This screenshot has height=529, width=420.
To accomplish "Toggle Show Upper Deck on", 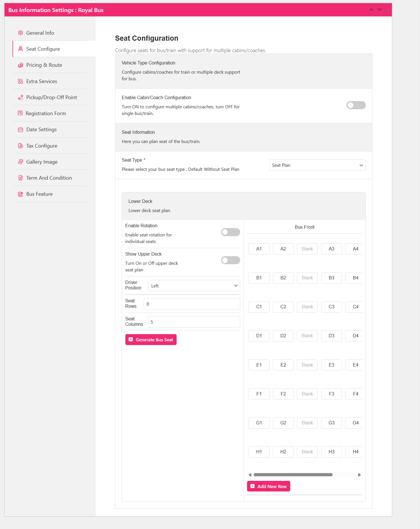I will point(230,260).
